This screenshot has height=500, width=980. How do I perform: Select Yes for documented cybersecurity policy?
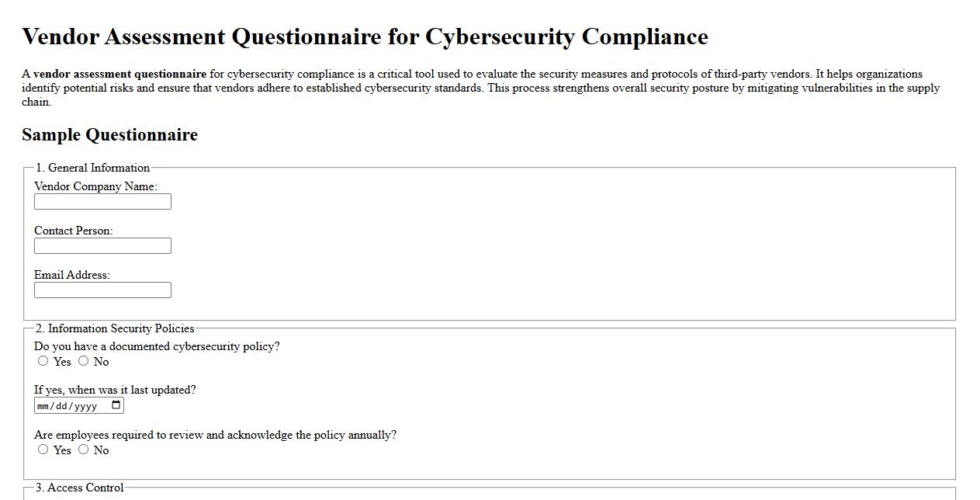[43, 360]
